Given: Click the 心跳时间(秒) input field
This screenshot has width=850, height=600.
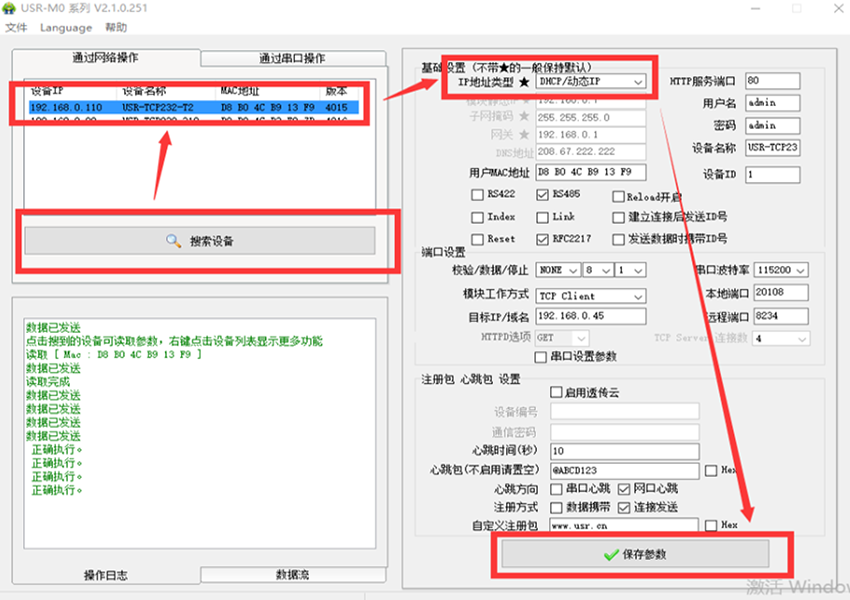Looking at the screenshot, I should click(x=624, y=451).
